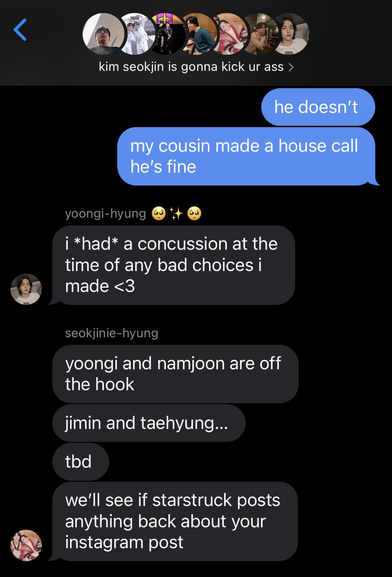Tap seokjinie-hyung sender name label
Image resolution: width=392 pixels, height=577 pixels.
(x=112, y=333)
